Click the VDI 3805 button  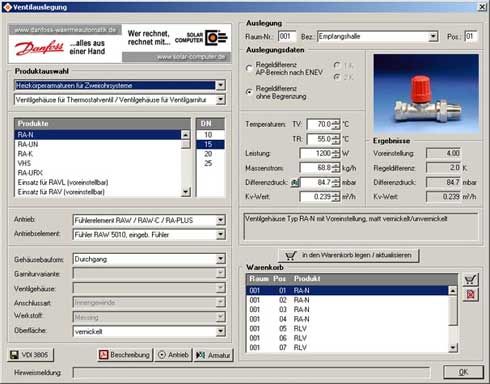(x=30, y=355)
